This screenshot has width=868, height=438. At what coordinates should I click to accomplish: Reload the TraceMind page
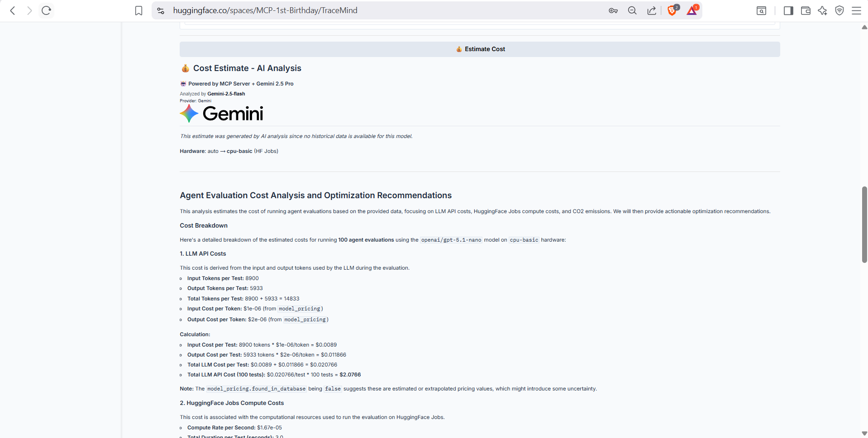point(46,10)
